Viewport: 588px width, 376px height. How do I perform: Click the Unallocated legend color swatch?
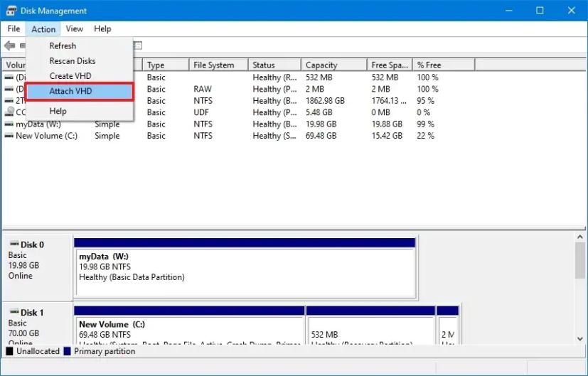[9, 351]
